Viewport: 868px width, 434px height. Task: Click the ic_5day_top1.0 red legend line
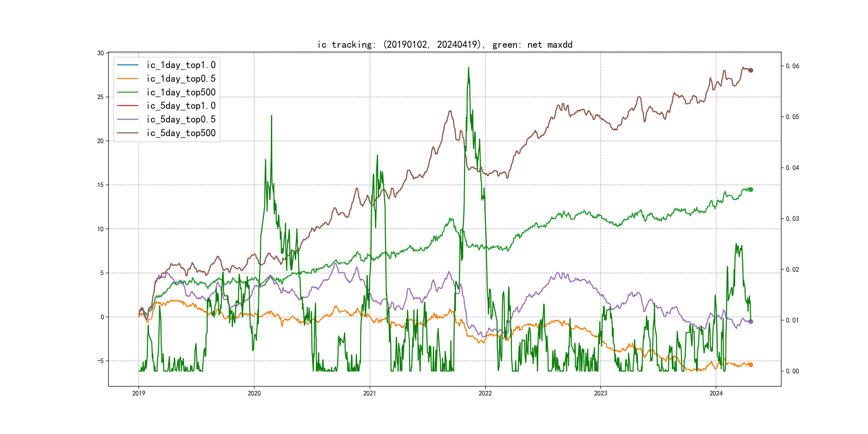127,106
